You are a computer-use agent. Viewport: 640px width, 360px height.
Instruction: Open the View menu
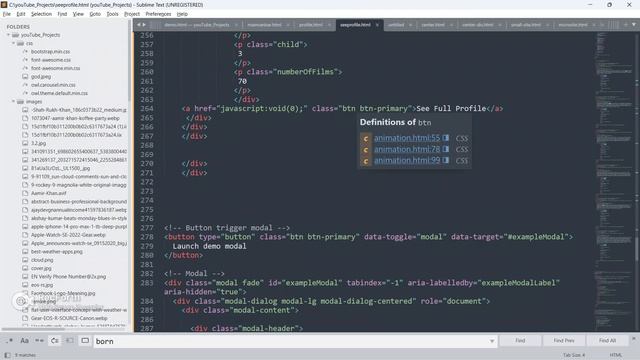tap(78, 14)
